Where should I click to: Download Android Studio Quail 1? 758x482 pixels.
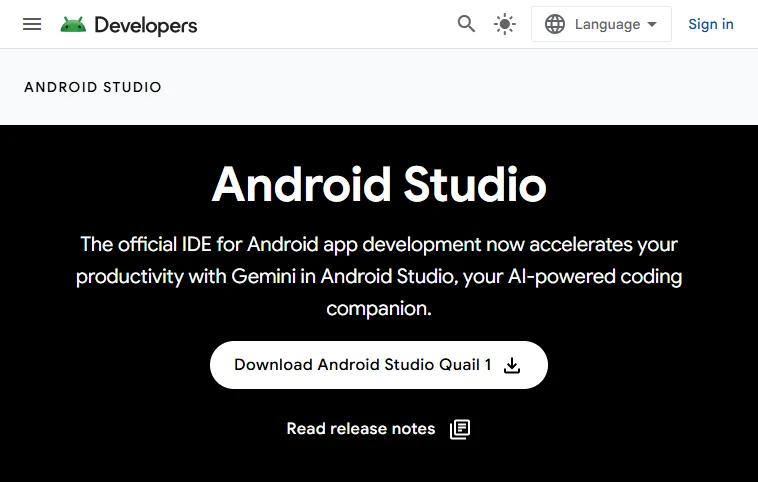(379, 365)
